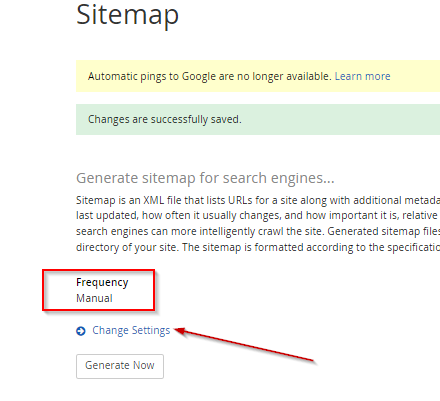Viewport: 440px width, 401px height.
Task: Click the description line starting 'last updated'
Action: pos(258,216)
